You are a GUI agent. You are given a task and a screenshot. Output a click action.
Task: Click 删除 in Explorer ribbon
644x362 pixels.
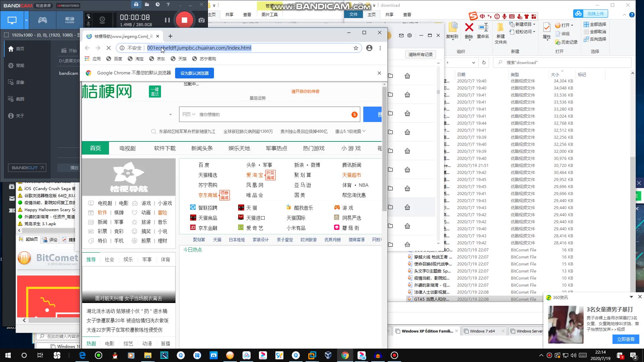coord(469,31)
